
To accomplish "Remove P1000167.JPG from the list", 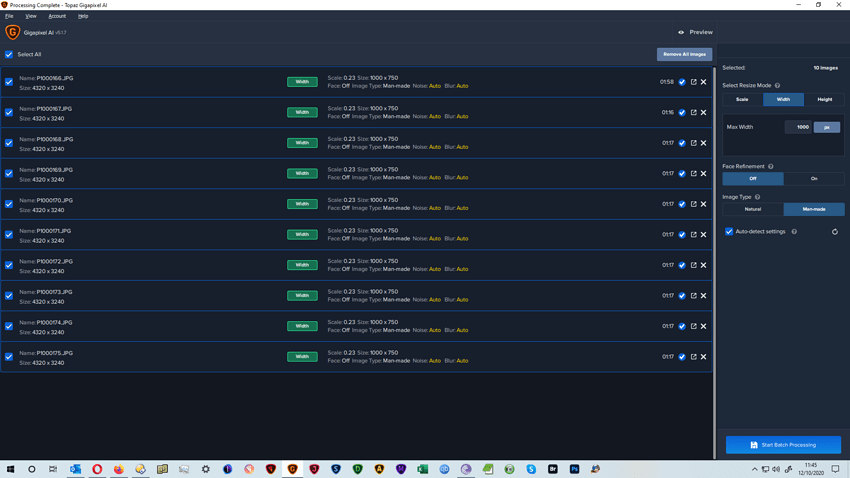I will [704, 113].
